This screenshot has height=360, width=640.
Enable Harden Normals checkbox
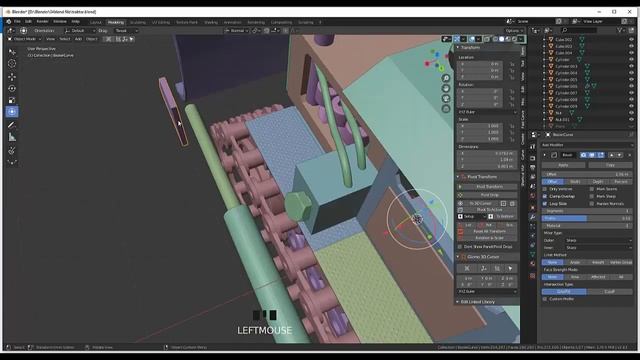click(592, 204)
